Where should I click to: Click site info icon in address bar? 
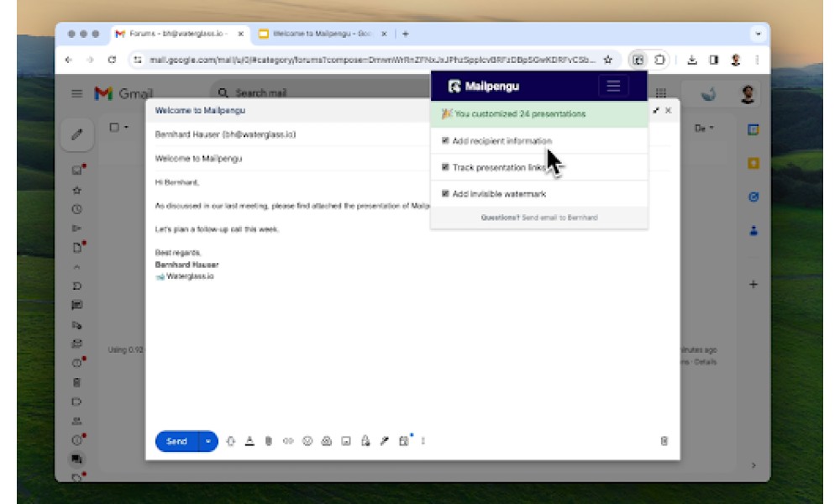coord(138,60)
